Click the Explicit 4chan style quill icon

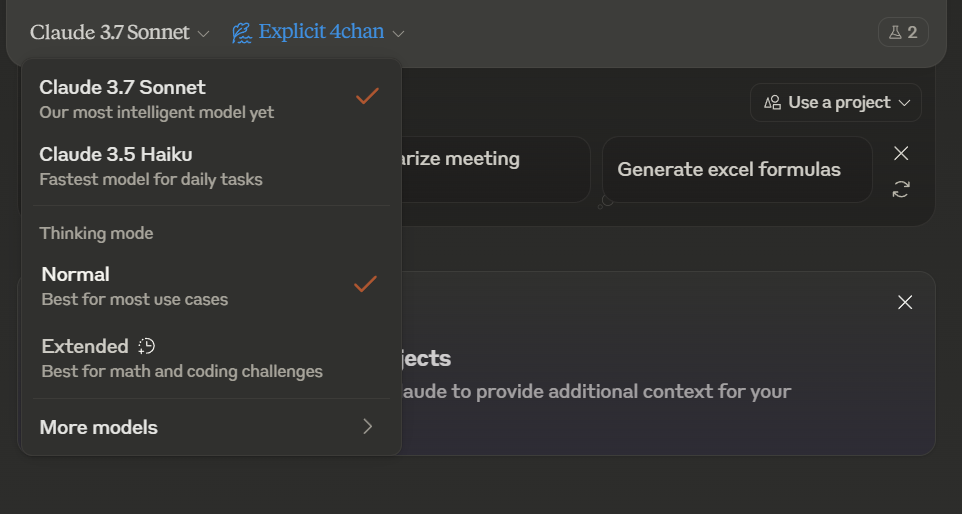(x=242, y=33)
